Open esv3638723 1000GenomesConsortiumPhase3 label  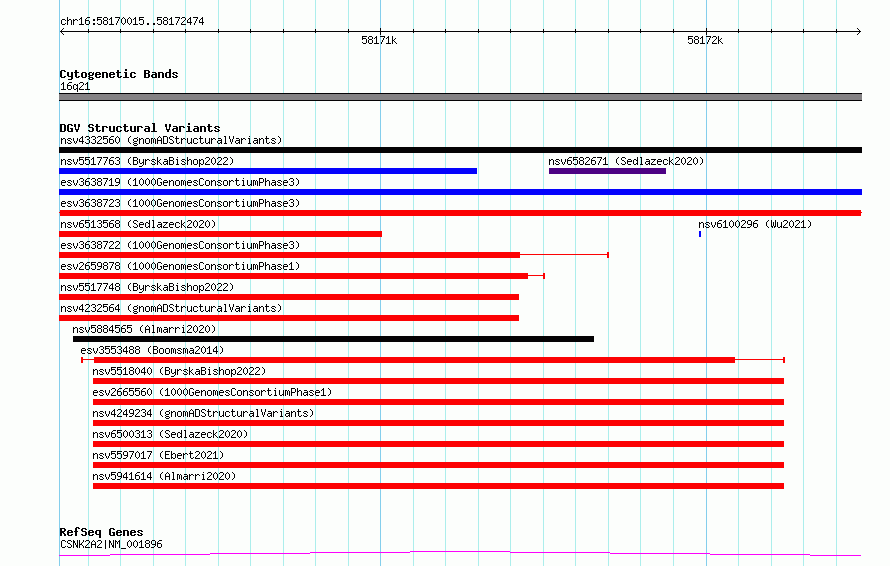(180, 203)
